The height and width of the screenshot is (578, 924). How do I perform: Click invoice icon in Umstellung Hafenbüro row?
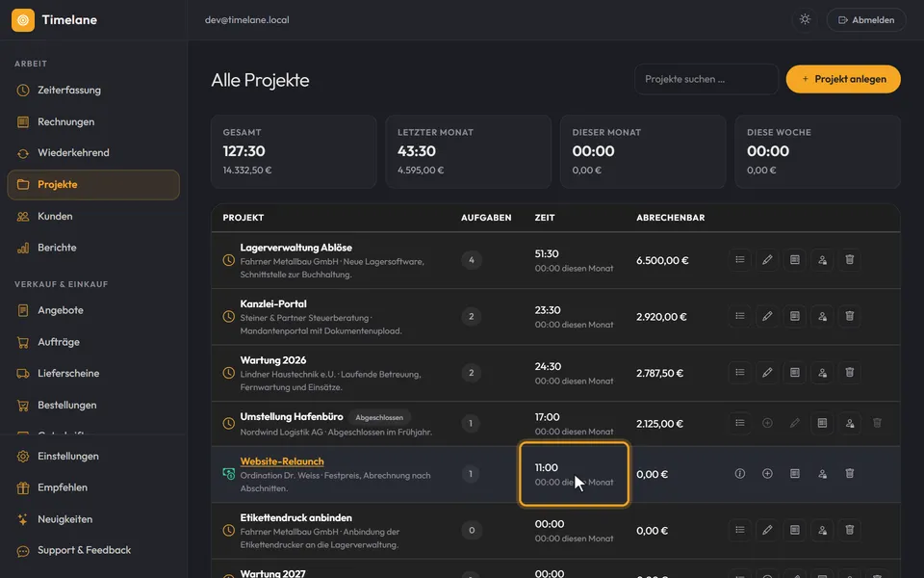coord(822,423)
